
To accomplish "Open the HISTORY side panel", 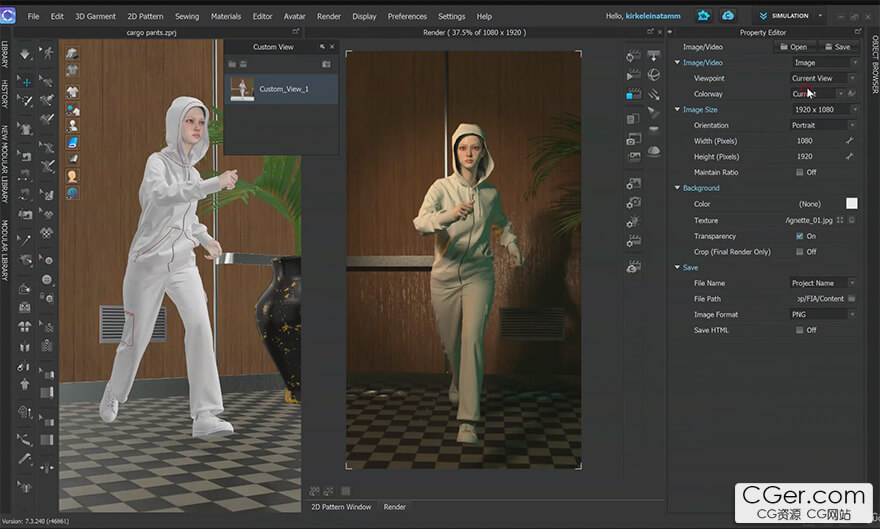I will (5, 94).
